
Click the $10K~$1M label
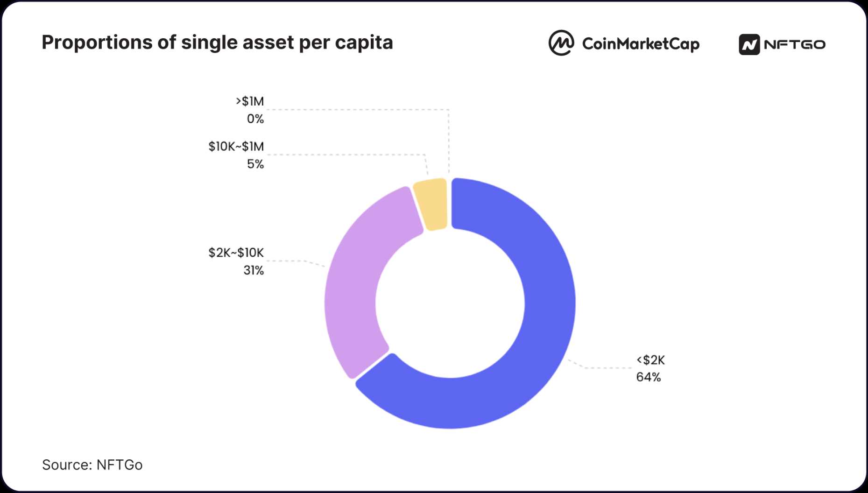point(236,147)
